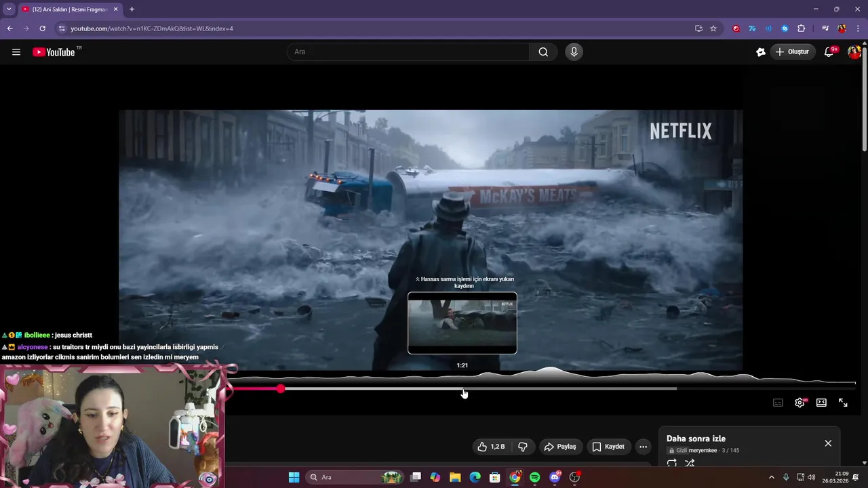This screenshot has height=488, width=868.
Task: Install app icon in the address bar
Action: (x=698, y=28)
